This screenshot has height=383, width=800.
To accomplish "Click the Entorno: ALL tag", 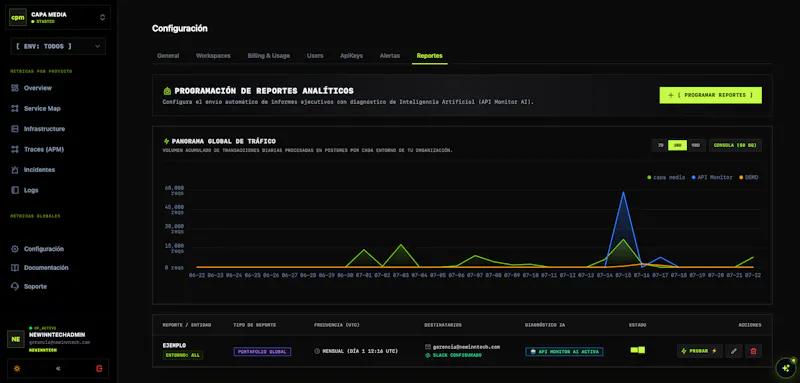I will pyautogui.click(x=183, y=355).
